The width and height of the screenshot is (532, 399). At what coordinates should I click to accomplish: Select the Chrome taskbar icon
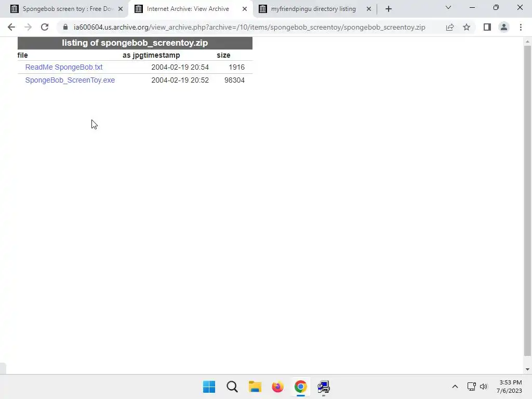click(x=301, y=387)
